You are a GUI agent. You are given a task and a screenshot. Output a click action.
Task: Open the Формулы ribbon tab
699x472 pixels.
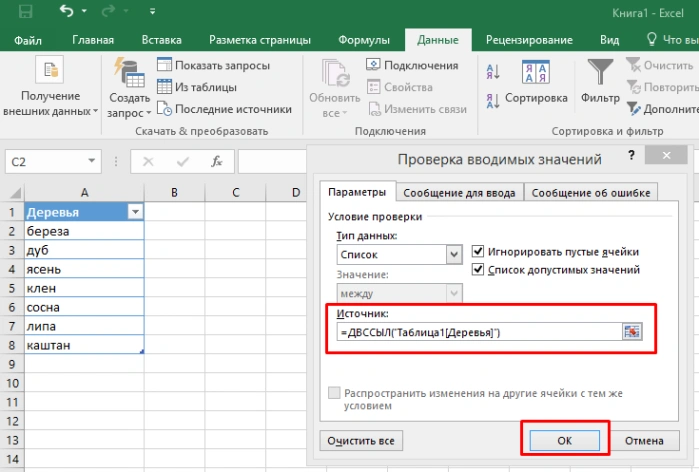coord(364,40)
